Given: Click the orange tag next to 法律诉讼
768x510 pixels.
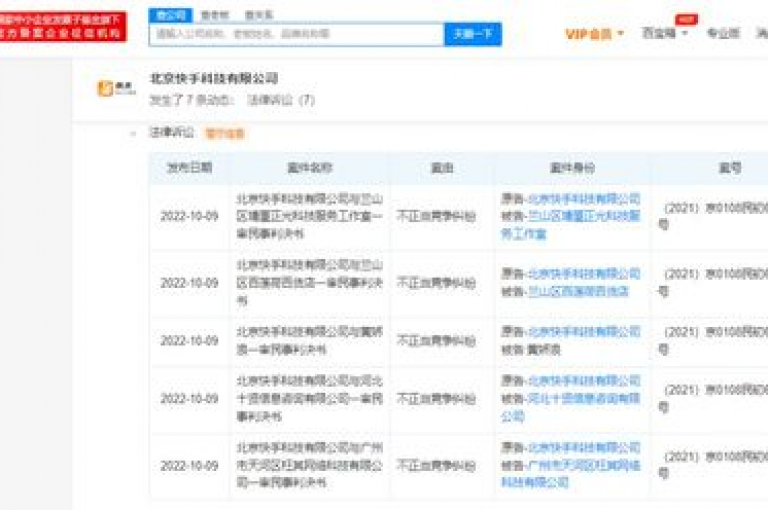Looking at the screenshot, I should click(x=225, y=134).
